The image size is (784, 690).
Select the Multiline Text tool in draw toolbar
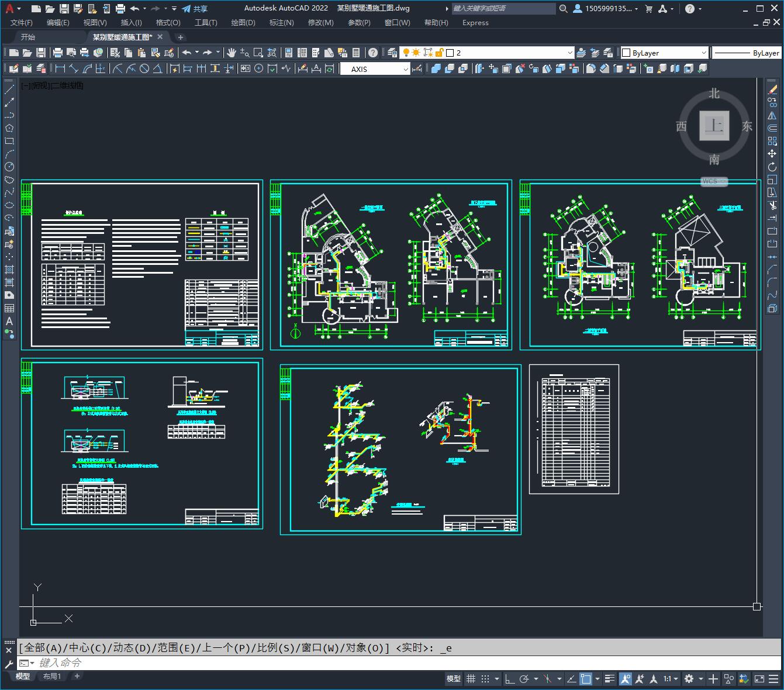coord(9,321)
